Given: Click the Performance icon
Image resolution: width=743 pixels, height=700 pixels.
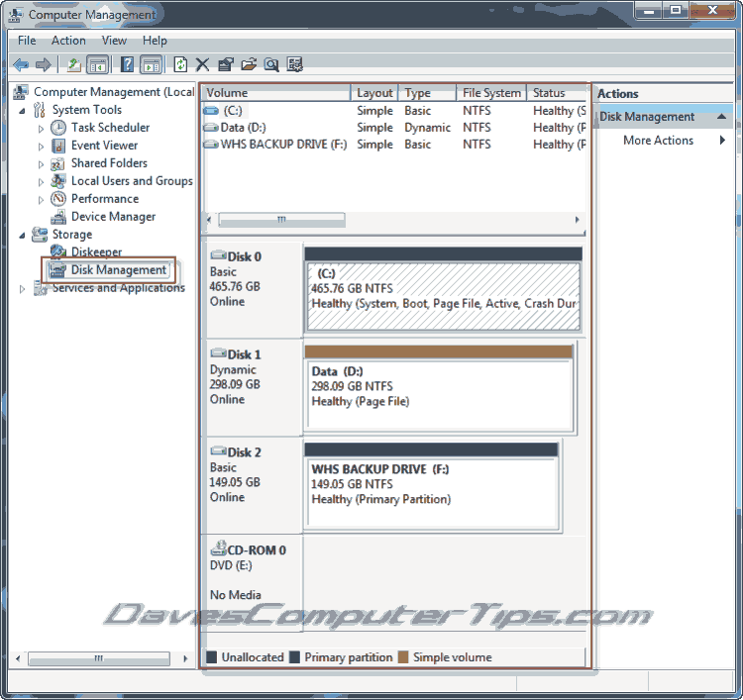Looking at the screenshot, I should click(x=58, y=198).
